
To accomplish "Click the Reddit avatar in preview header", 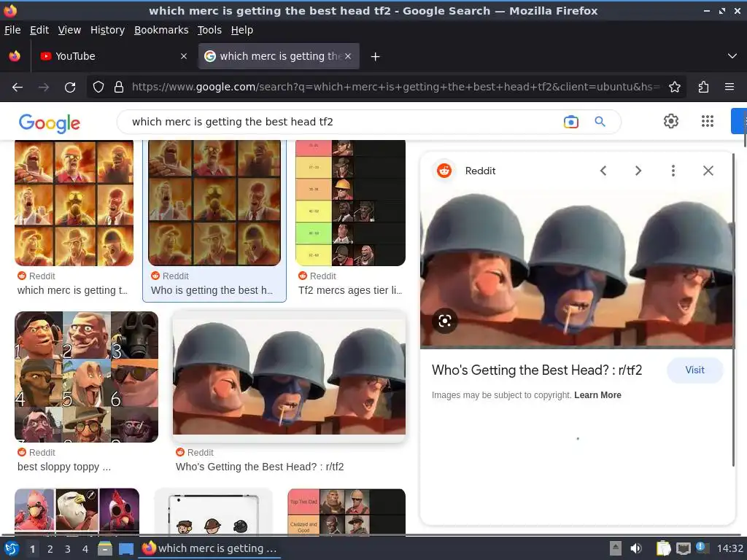I will click(444, 171).
